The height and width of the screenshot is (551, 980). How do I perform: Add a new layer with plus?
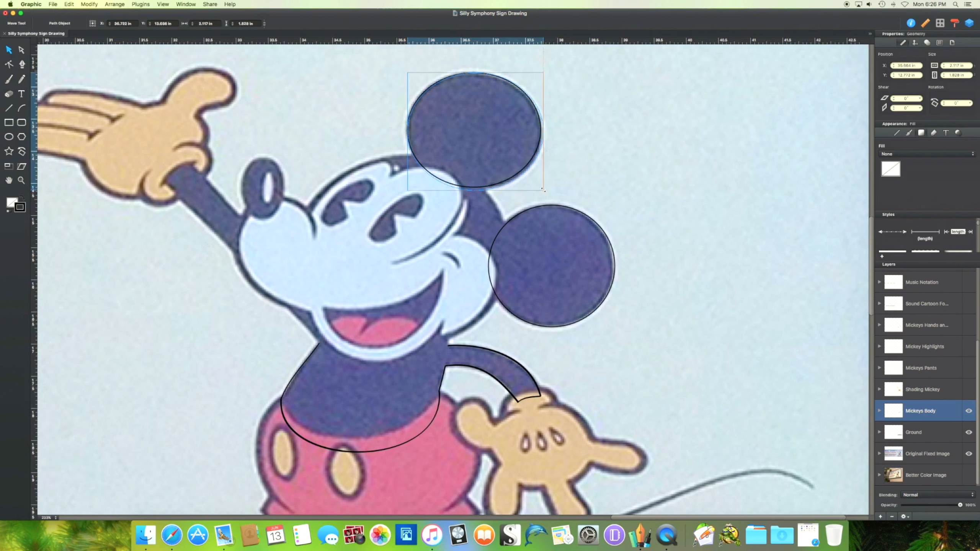point(880,516)
